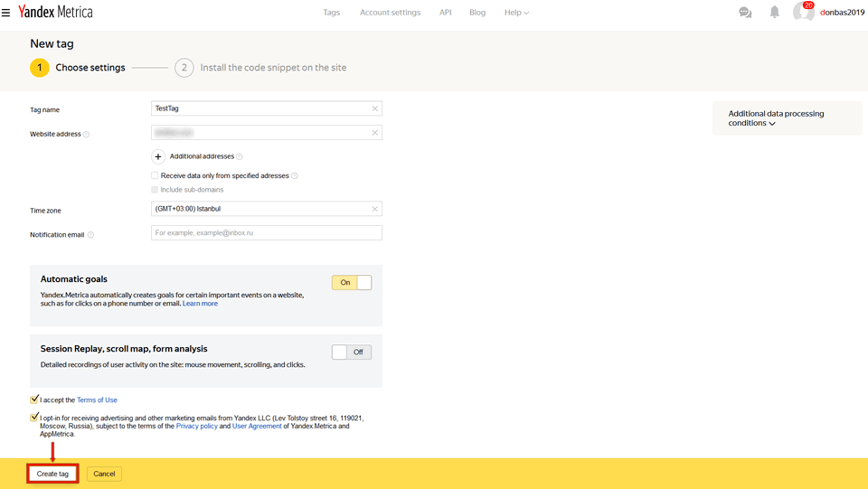Open the Help dropdown menu

coord(516,12)
